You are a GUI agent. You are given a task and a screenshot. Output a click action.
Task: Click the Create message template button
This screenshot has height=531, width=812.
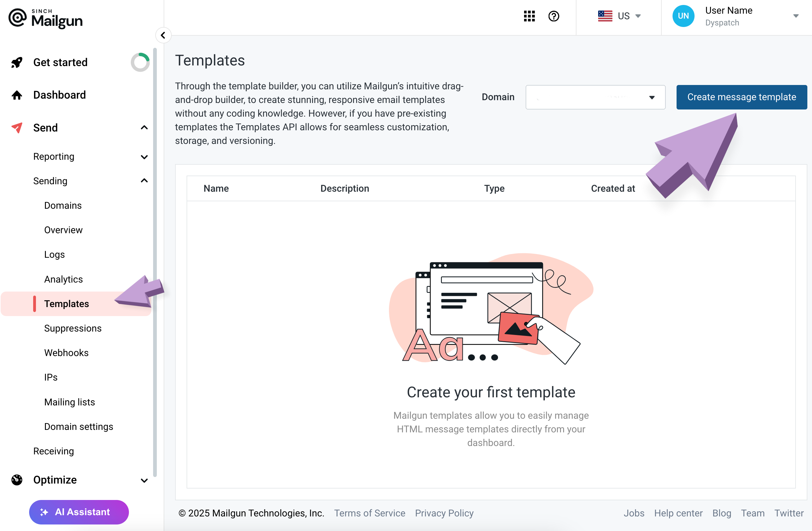[x=742, y=96]
